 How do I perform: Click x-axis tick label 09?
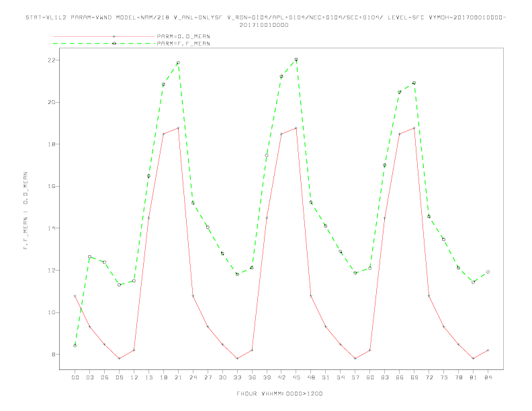(119, 377)
